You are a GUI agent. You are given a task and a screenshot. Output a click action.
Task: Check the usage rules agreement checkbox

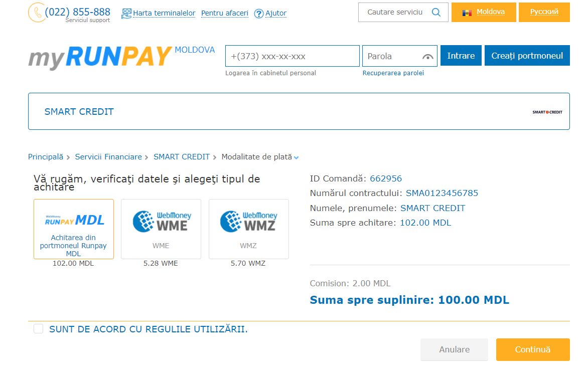point(38,329)
